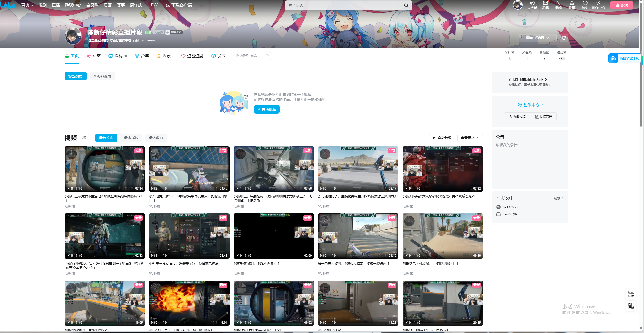Image resolution: width=644 pixels, height=333 pixels.
Task: Click the pink 投稿 button
Action: (x=621, y=5)
